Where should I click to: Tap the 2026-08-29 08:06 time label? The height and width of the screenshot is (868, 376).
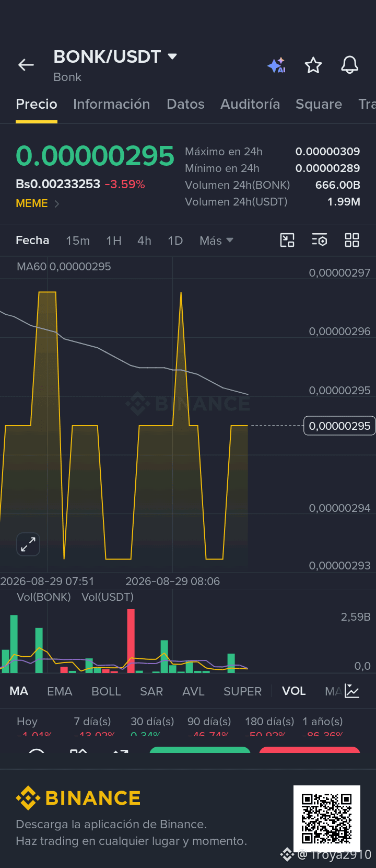coord(172,581)
